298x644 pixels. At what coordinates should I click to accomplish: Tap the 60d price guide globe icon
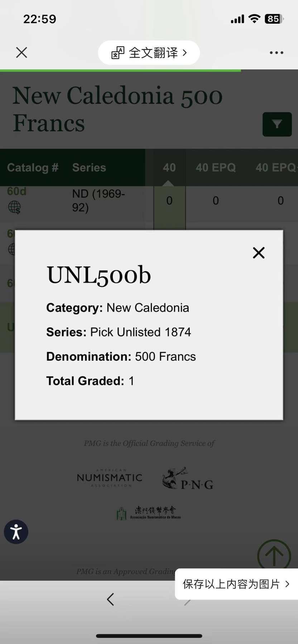pyautogui.click(x=14, y=207)
